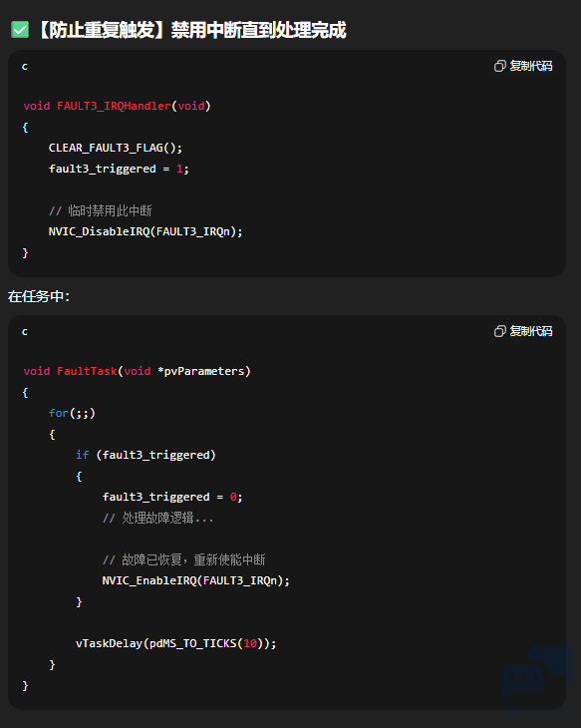The width and height of the screenshot is (581, 728).
Task: Click 复制代码 label of the second code block
Action: pos(531,331)
